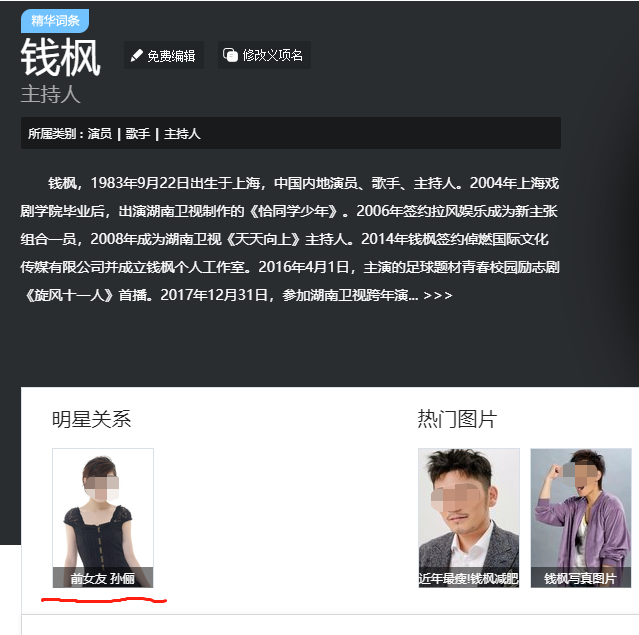This screenshot has height=635, width=639.
Task: Click the 《天天向上》 text in summary
Action: 263,239
